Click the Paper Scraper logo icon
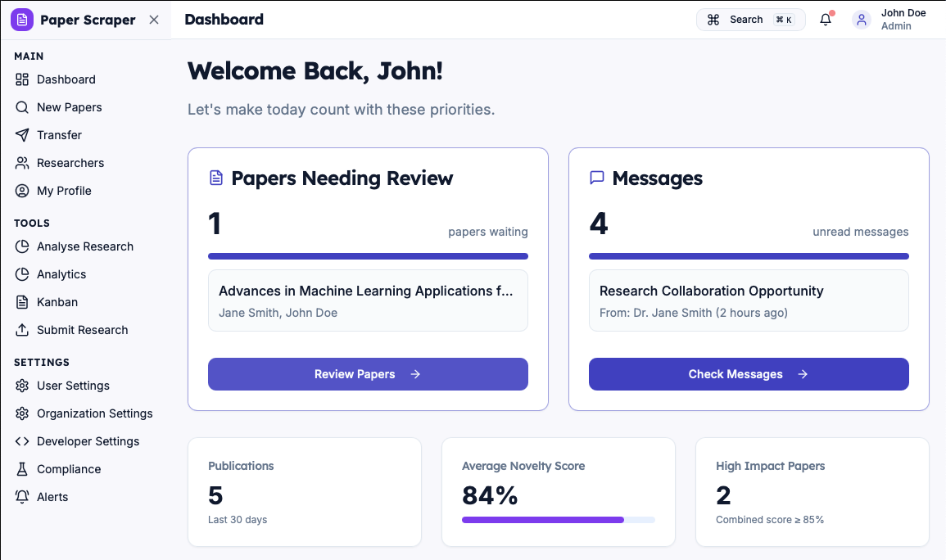Image resolution: width=946 pixels, height=560 pixels. 22,20
